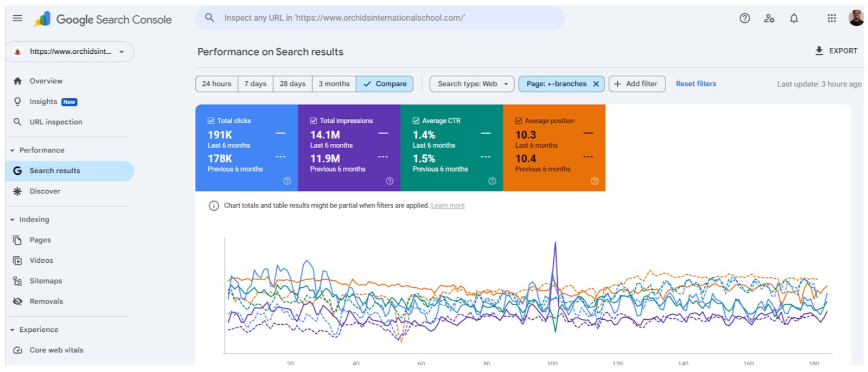Click the Reset filters link
The height and width of the screenshot is (372, 868).
pyautogui.click(x=695, y=84)
